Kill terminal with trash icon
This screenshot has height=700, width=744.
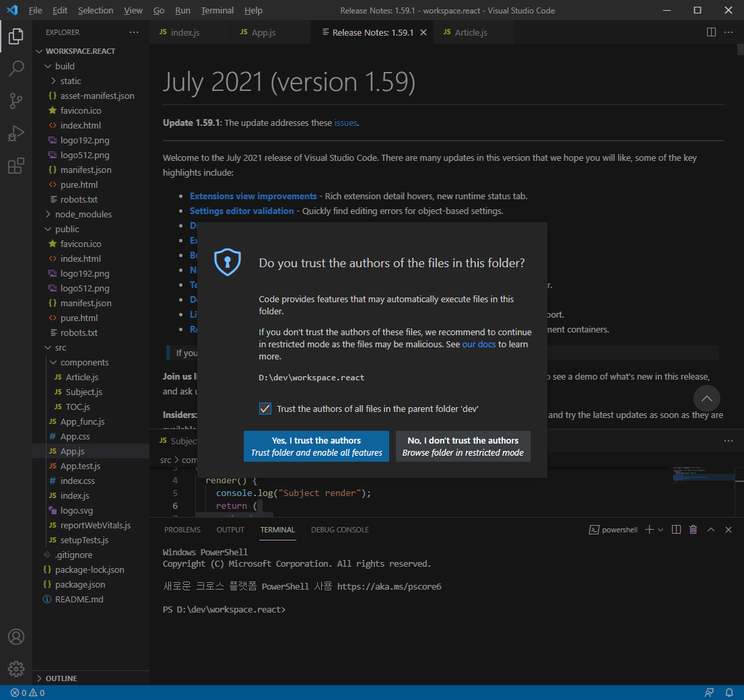point(694,530)
